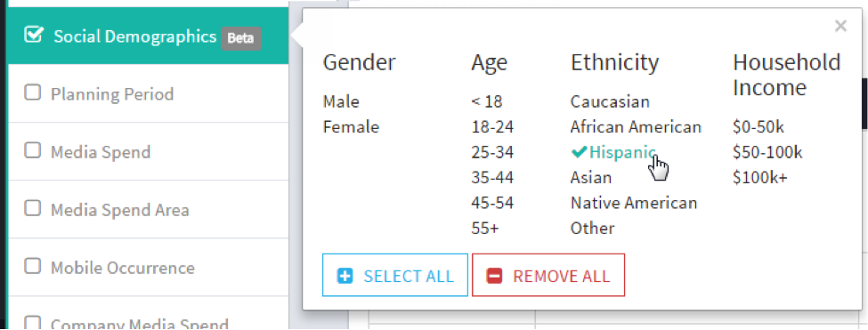Select the Native American ethnicity option
Image resolution: width=868 pixels, height=330 pixels.
634,203
